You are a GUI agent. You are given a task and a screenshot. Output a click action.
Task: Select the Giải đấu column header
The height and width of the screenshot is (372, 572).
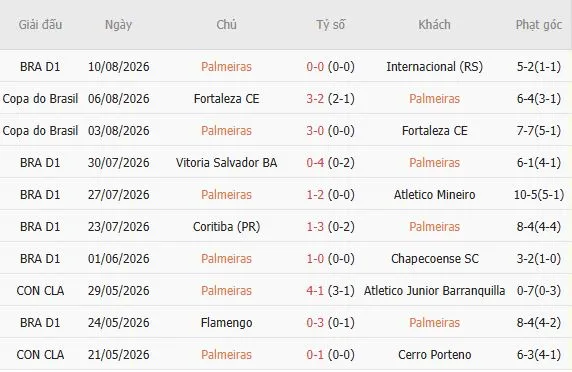[x=40, y=25]
